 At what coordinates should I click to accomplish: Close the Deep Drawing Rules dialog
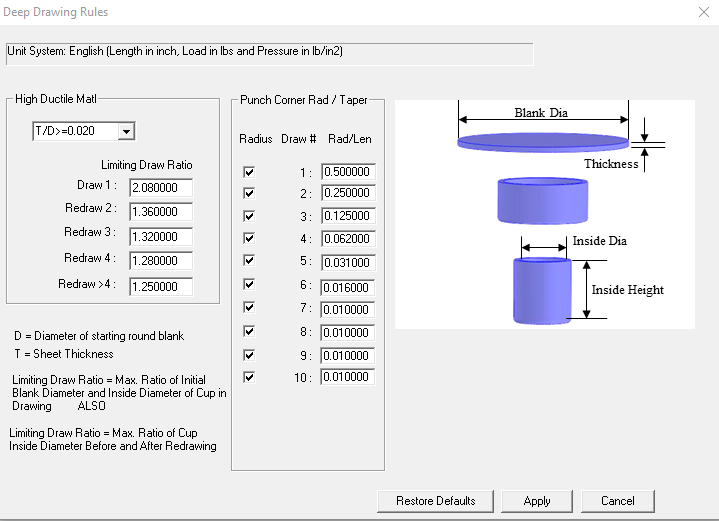[702, 12]
